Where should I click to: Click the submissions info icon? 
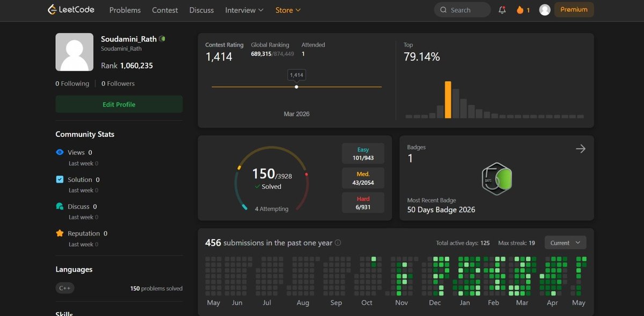point(338,242)
